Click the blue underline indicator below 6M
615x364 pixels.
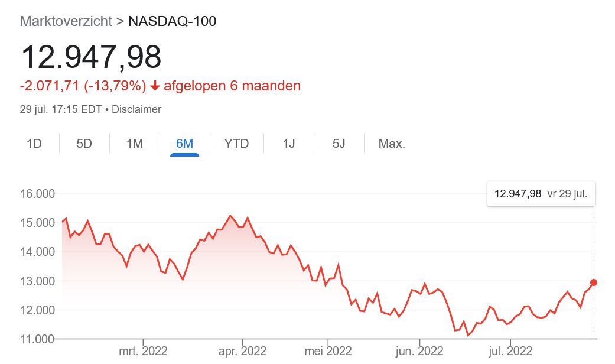pos(185,153)
